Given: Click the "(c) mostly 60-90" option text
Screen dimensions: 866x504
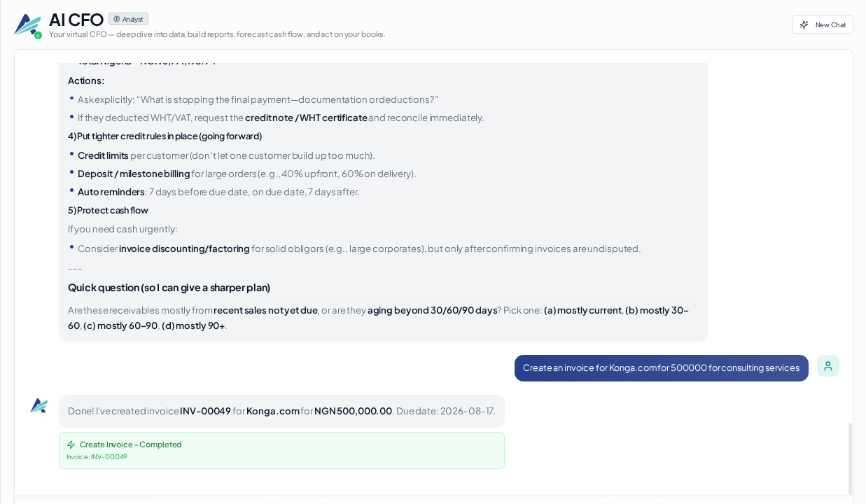Looking at the screenshot, I should click(x=120, y=325).
